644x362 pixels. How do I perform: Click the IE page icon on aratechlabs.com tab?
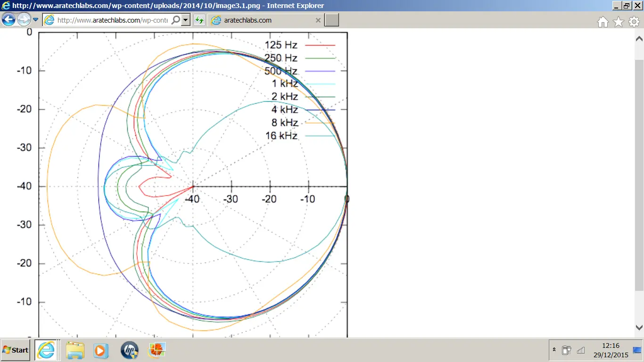tap(216, 20)
